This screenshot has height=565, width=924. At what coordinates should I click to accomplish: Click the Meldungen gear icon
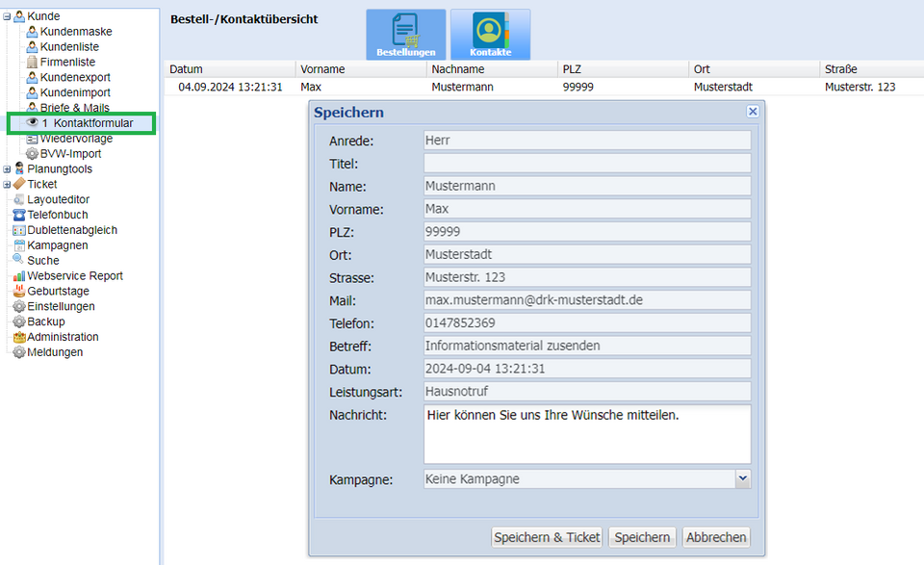click(19, 352)
